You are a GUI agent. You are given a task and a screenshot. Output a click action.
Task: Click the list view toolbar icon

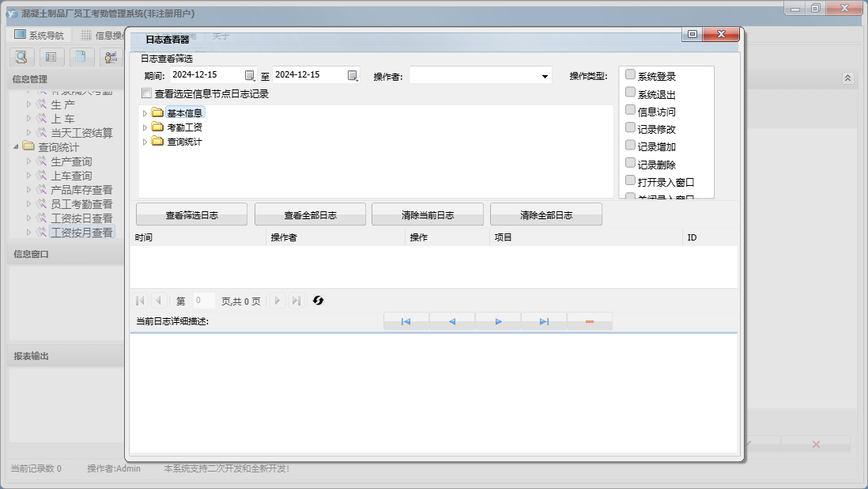coord(51,57)
